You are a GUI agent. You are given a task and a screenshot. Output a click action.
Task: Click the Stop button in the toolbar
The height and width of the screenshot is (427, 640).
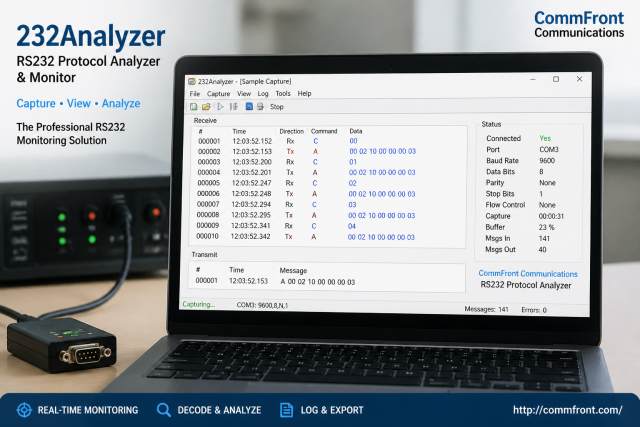[276, 107]
